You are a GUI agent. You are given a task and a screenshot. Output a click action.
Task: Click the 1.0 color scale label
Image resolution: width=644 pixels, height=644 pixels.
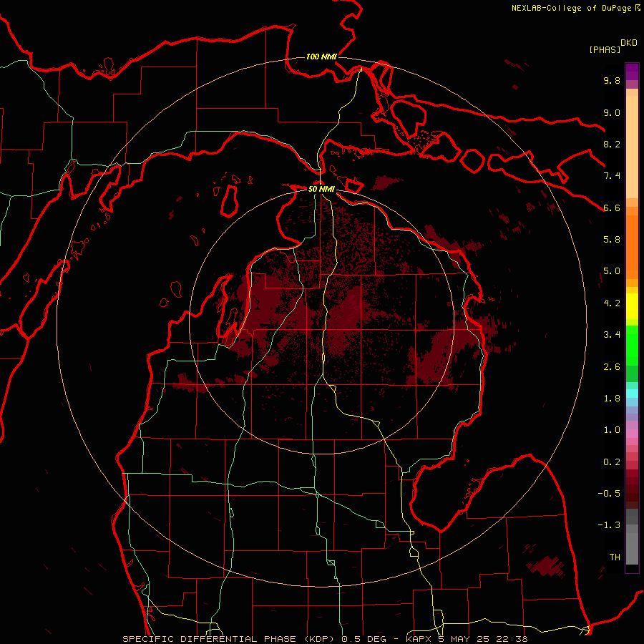pyautogui.click(x=612, y=430)
